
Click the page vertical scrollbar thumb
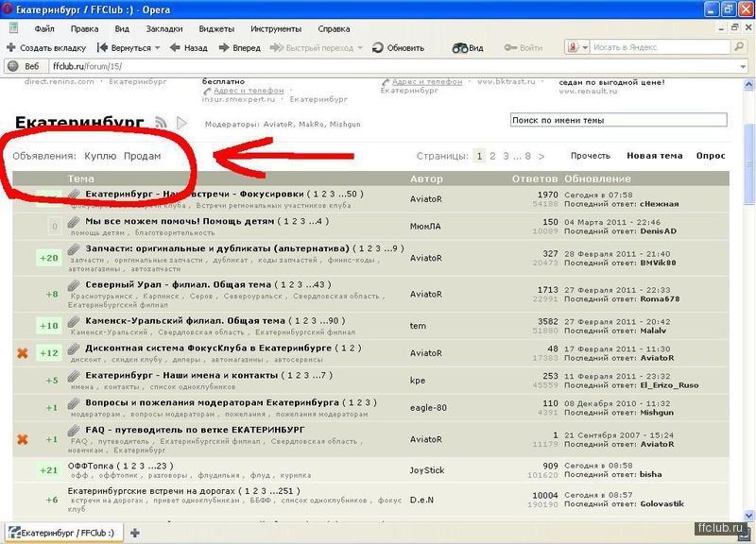(x=748, y=165)
